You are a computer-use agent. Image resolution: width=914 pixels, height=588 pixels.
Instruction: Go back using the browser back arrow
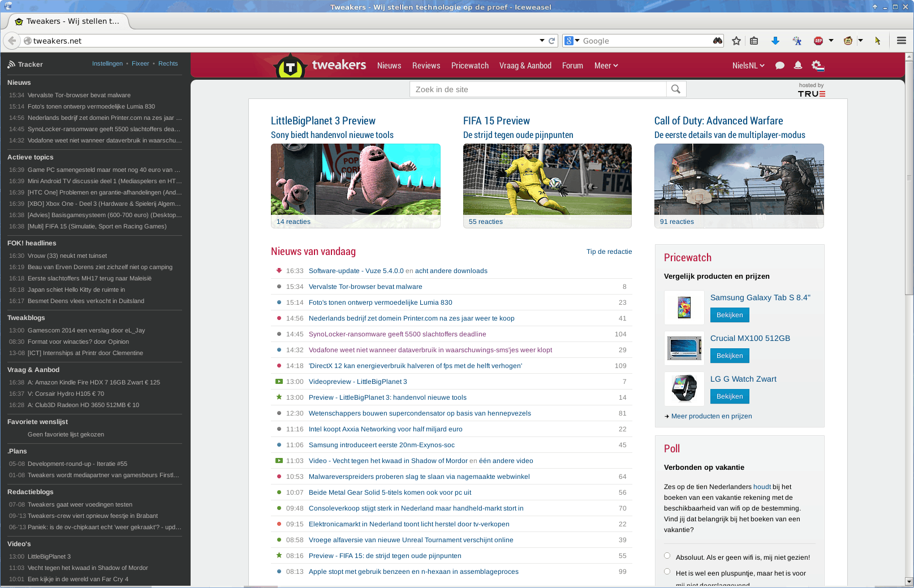pyautogui.click(x=12, y=41)
